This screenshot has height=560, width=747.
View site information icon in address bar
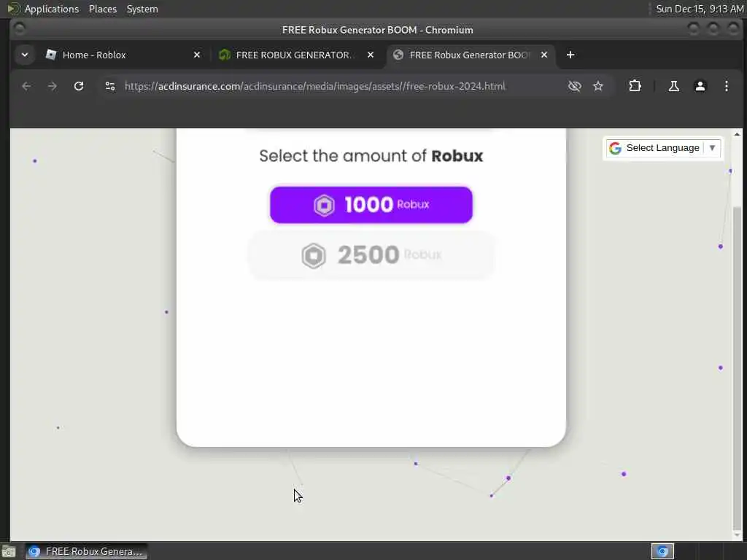(110, 86)
